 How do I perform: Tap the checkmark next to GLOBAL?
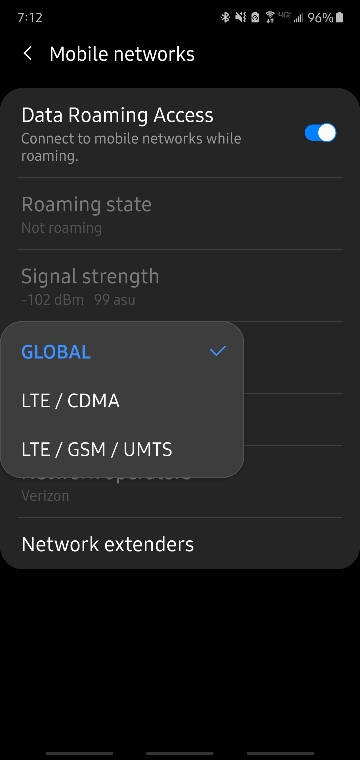[x=218, y=351]
